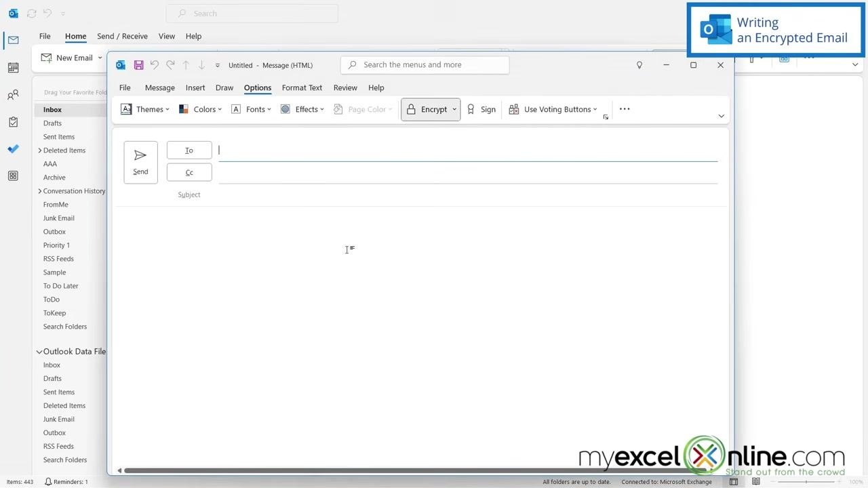
Task: Open File menu in message window
Action: click(125, 87)
